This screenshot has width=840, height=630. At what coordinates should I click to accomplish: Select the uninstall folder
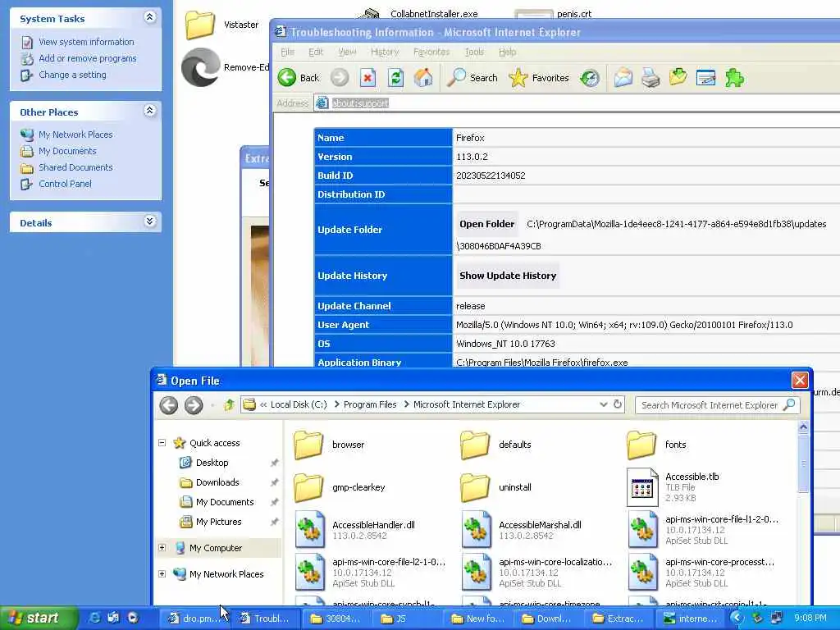pyautogui.click(x=496, y=487)
